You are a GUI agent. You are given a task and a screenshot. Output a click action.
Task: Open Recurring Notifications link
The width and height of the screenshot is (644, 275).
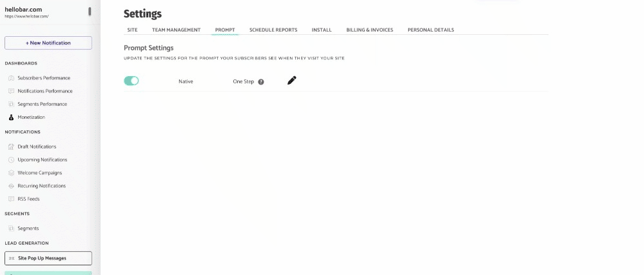click(41, 186)
